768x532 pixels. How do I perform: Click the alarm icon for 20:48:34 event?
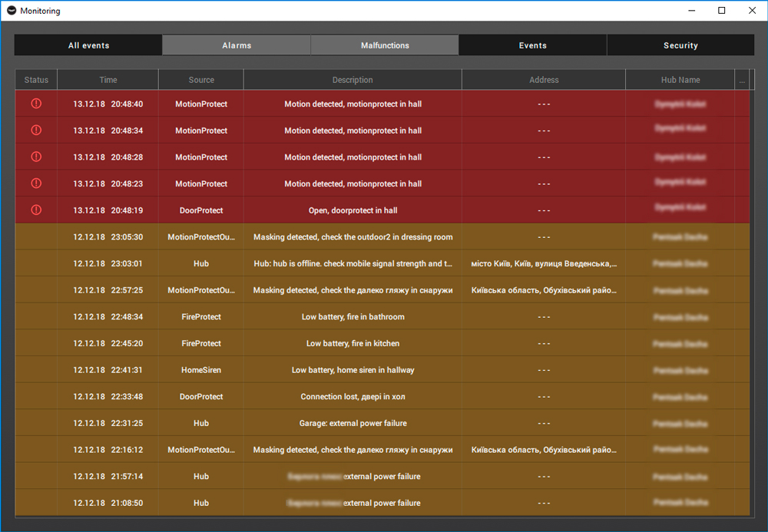point(36,131)
